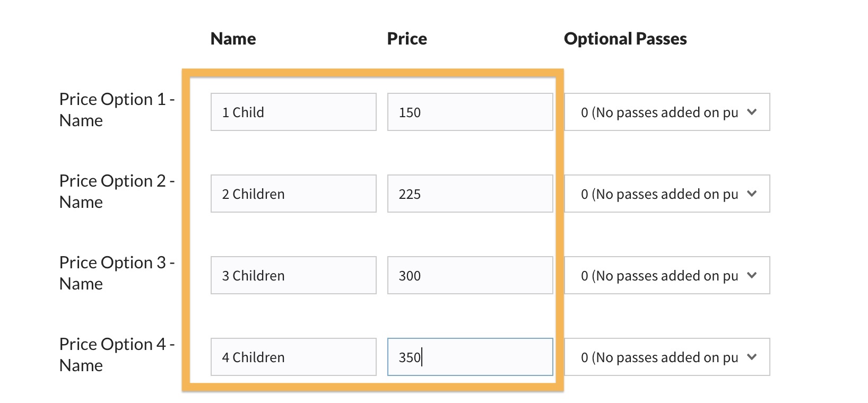
Task: Click the chevron arrow for Price Option 1 passes
Action: [751, 112]
